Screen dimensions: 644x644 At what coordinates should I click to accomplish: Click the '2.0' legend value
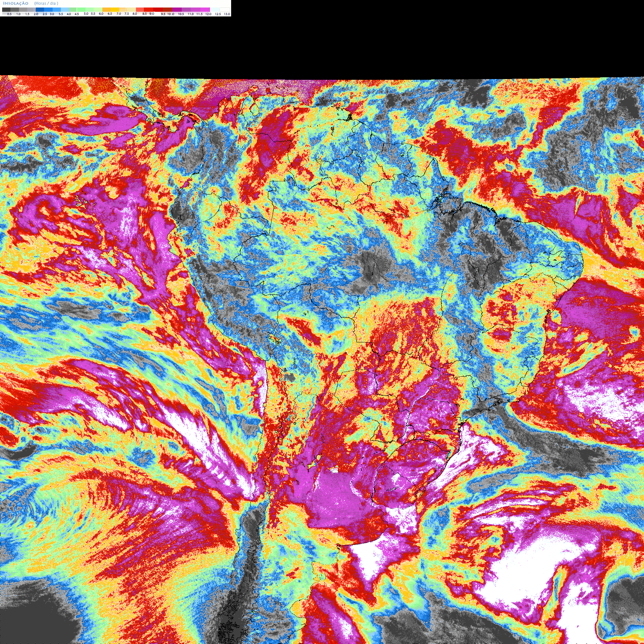(x=36, y=14)
